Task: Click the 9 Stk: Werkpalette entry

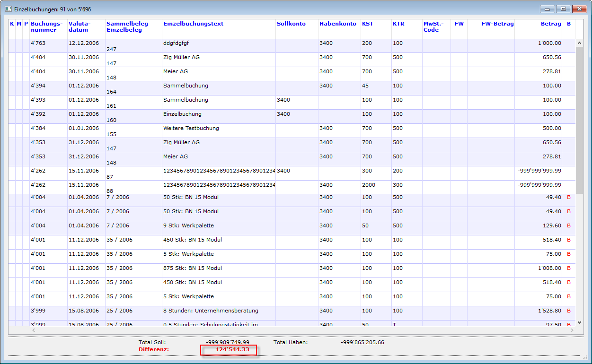Action: [188, 225]
